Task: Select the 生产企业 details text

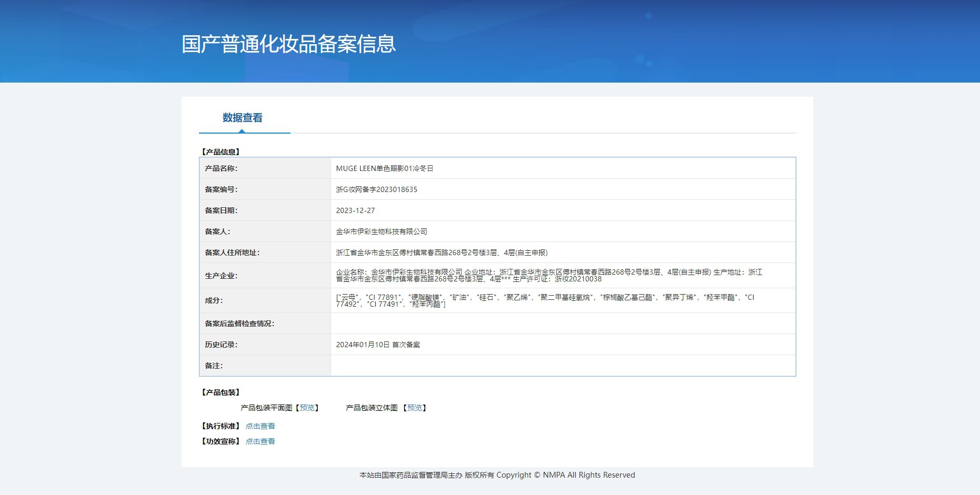Action: 549,276
